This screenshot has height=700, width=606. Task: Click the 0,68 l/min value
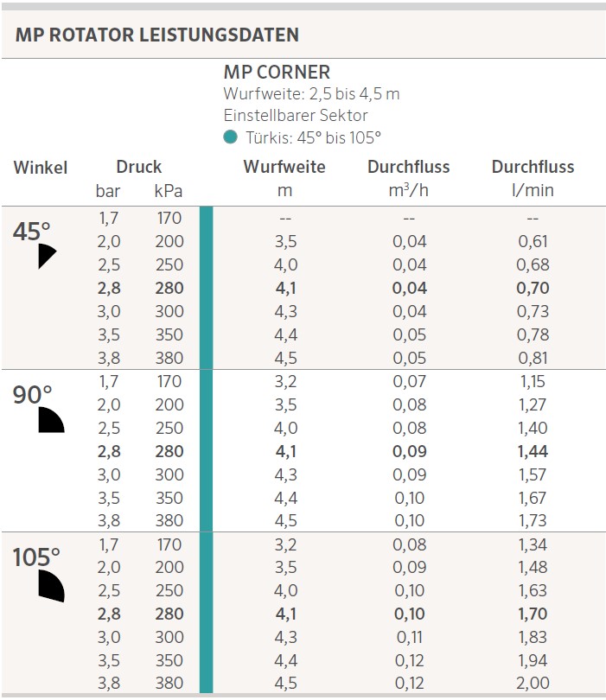533,264
